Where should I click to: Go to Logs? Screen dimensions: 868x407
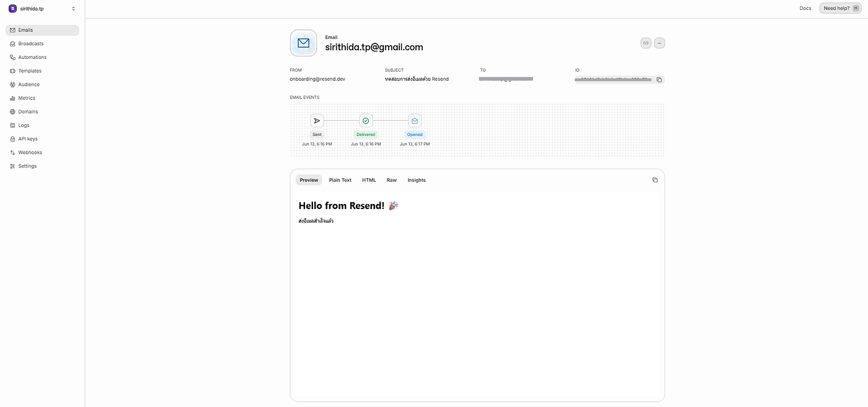[x=24, y=125]
